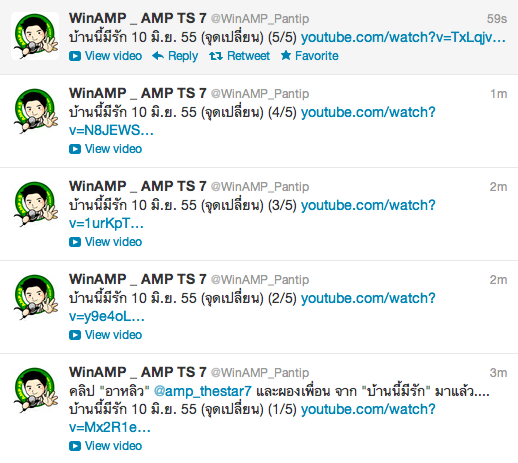Click the Retweet icon on the 5/5 tweet
This screenshot has width=518, height=463.
click(x=216, y=56)
